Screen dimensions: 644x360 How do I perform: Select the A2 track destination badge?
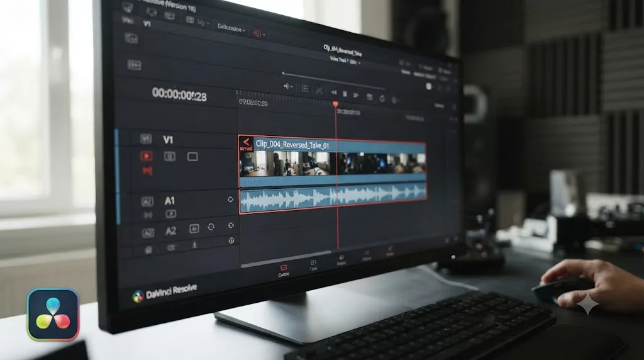pyautogui.click(x=148, y=233)
